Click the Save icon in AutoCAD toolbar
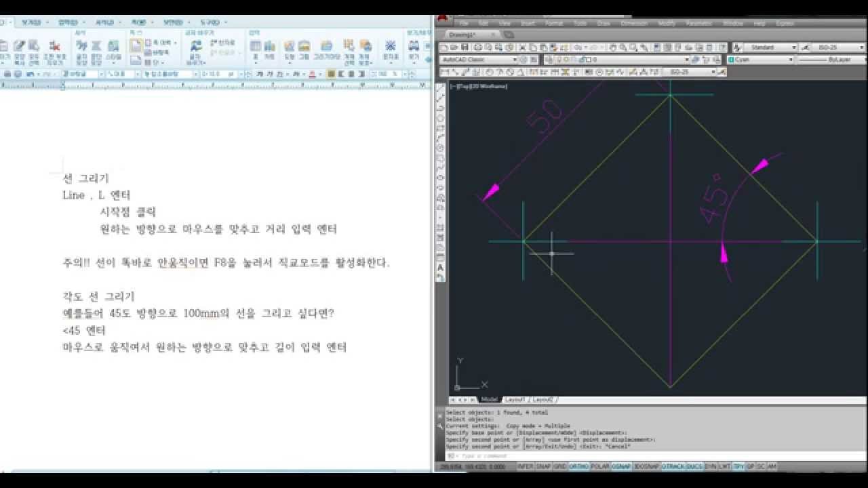Screen dimensions: 868x488 [x=465, y=47]
